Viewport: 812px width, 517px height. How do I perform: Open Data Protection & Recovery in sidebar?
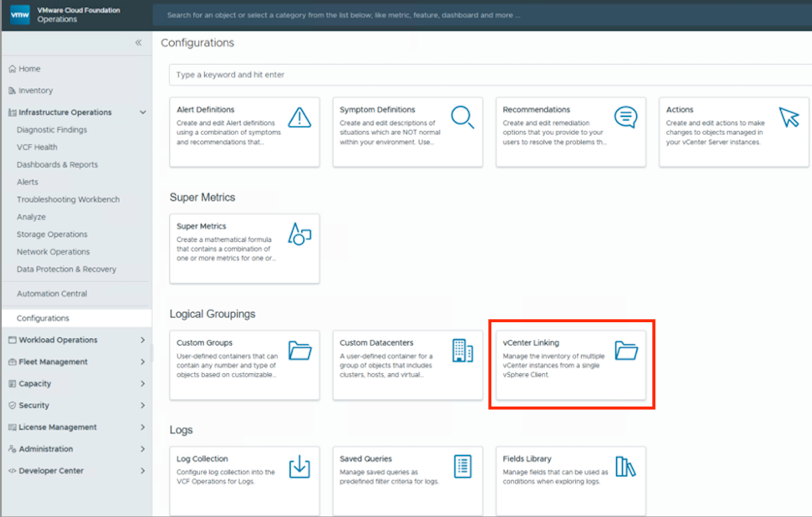[67, 269]
